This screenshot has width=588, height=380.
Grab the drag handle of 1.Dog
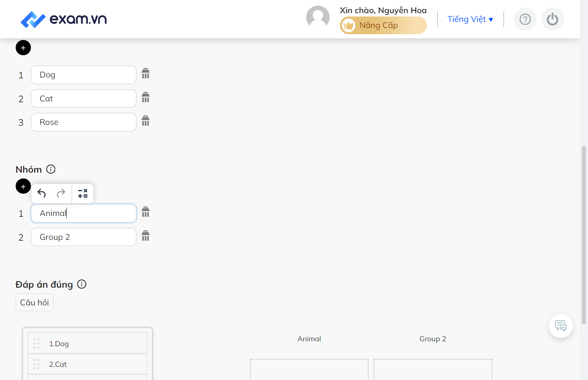click(x=36, y=343)
